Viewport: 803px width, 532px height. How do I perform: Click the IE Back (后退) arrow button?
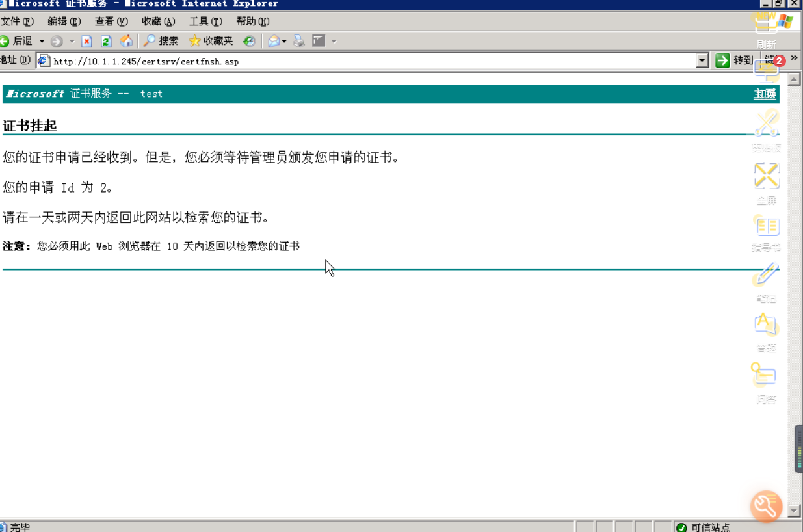click(x=16, y=41)
